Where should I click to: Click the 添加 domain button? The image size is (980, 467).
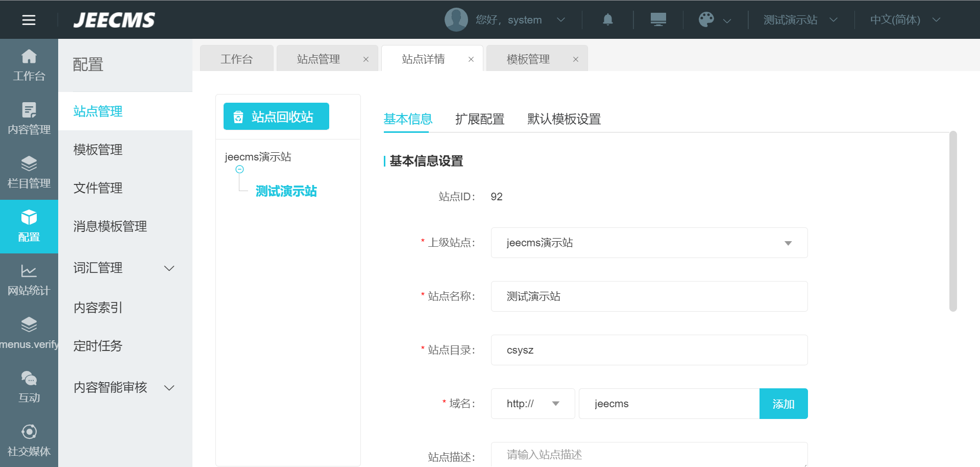click(x=783, y=404)
